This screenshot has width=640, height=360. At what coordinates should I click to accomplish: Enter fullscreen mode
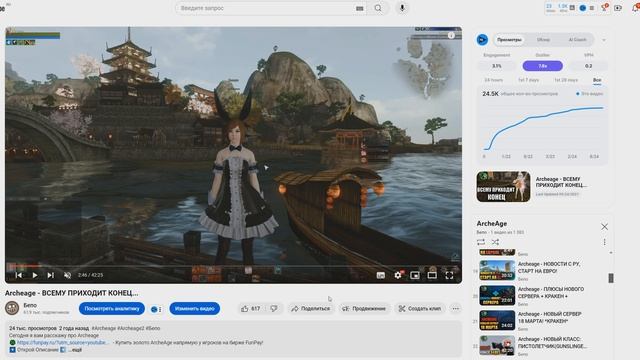point(449,276)
